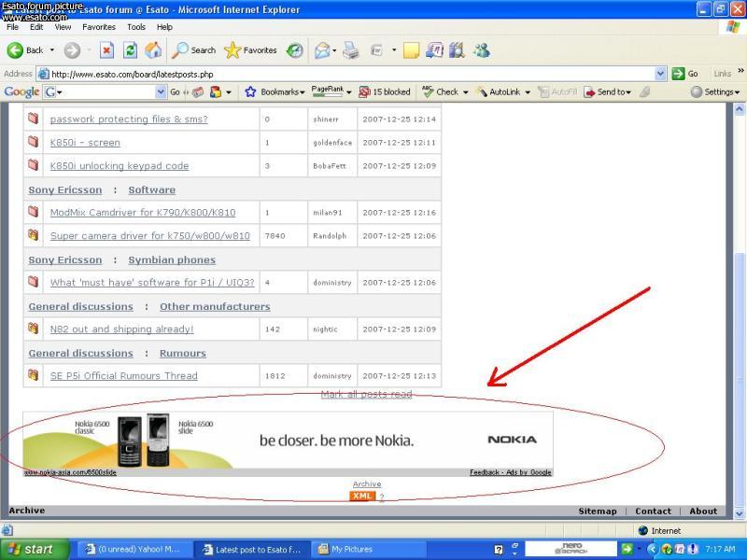Viewport: 747px width, 560px height.
Task: Open the Other manufacturers forum link
Action: click(x=215, y=307)
